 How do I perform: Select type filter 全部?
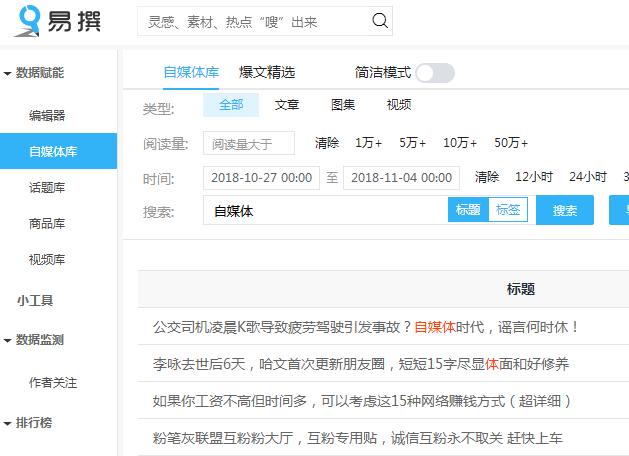(x=231, y=105)
